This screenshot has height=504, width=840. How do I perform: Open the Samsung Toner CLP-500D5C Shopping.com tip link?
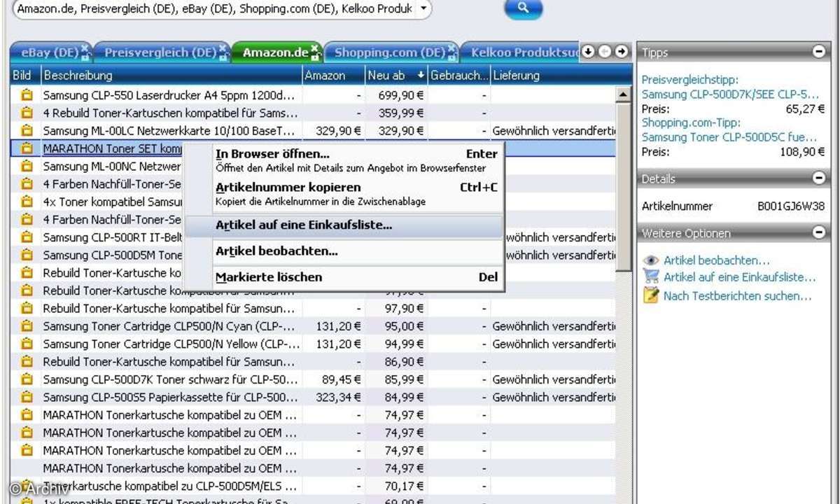point(729,137)
